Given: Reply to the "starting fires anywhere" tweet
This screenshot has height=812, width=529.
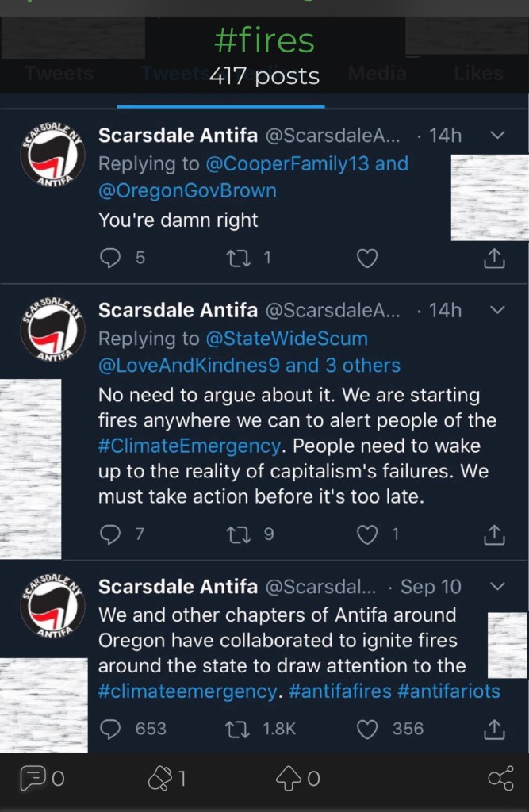Looking at the screenshot, I should 111,534.
